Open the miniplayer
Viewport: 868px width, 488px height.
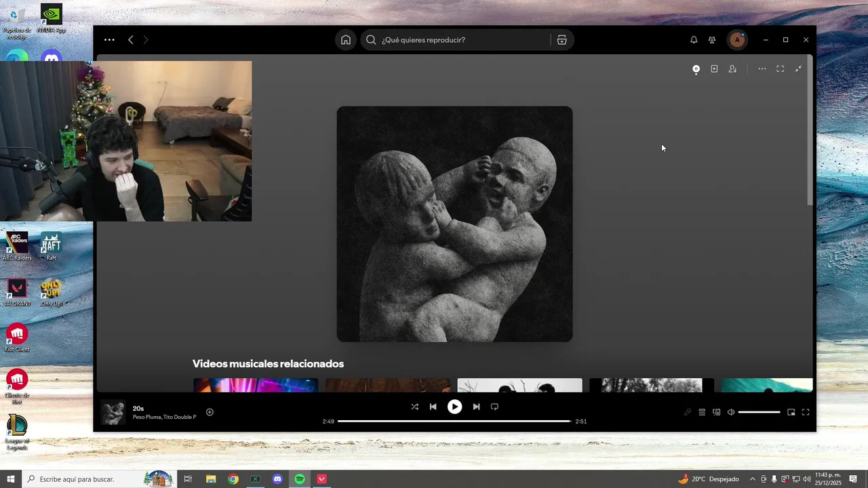[x=791, y=412]
